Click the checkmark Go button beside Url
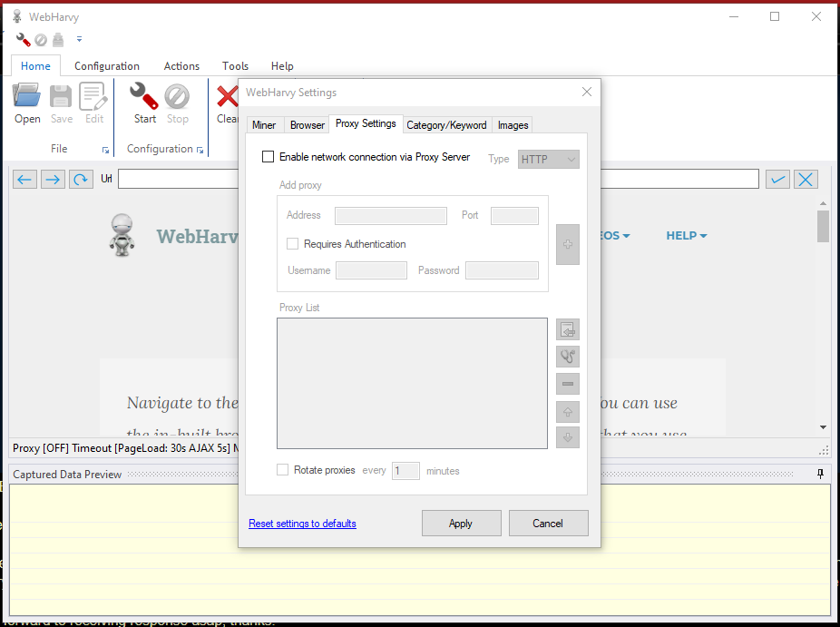The height and width of the screenshot is (627, 840). (777, 179)
